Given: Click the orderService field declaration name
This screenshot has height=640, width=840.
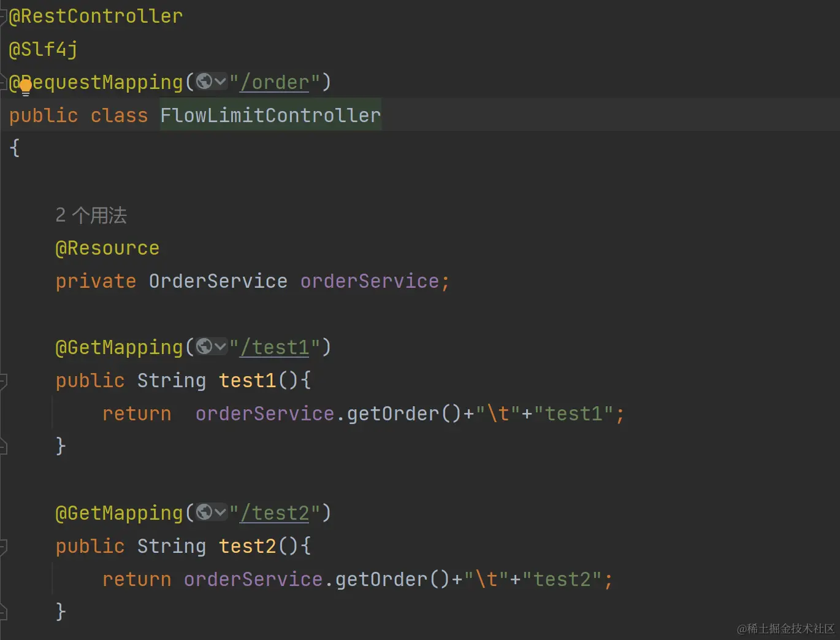Looking at the screenshot, I should (370, 281).
